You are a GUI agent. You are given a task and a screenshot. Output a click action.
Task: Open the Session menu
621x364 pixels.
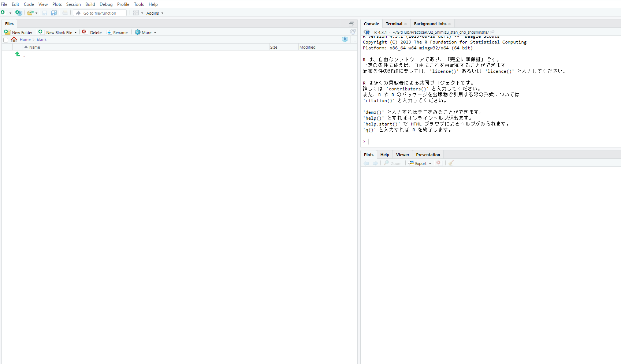(x=73, y=4)
